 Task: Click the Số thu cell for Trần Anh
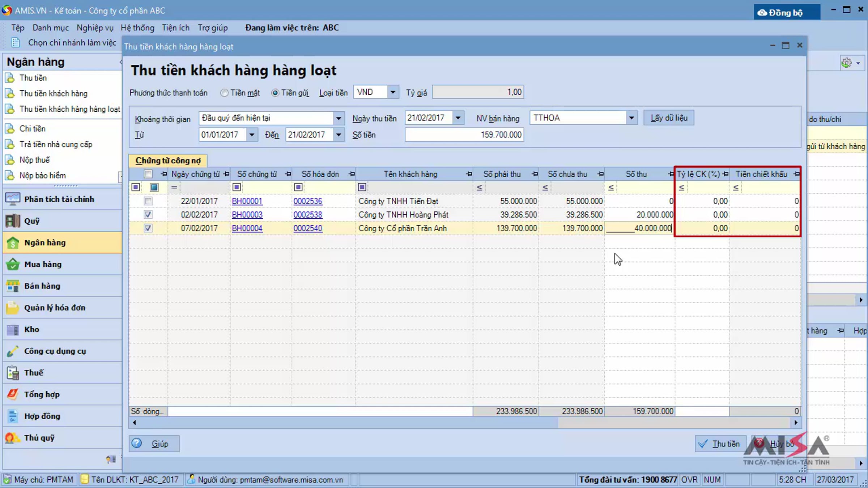pyautogui.click(x=639, y=228)
